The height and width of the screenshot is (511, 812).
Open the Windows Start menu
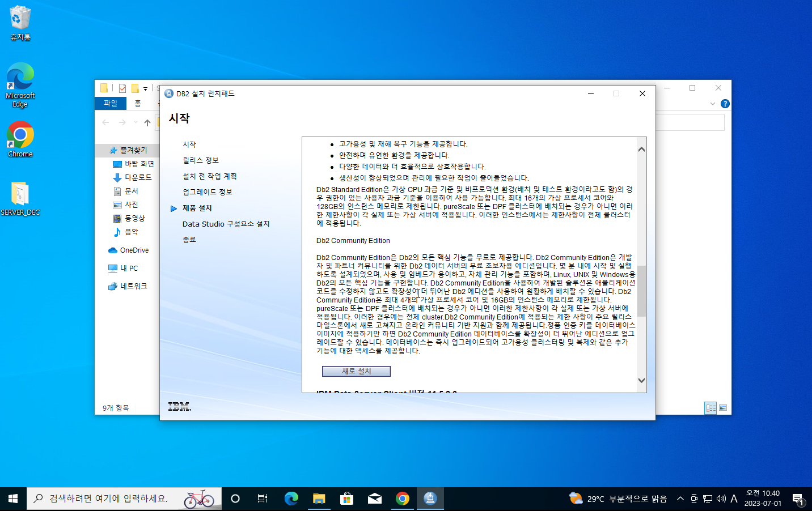pos(13,499)
